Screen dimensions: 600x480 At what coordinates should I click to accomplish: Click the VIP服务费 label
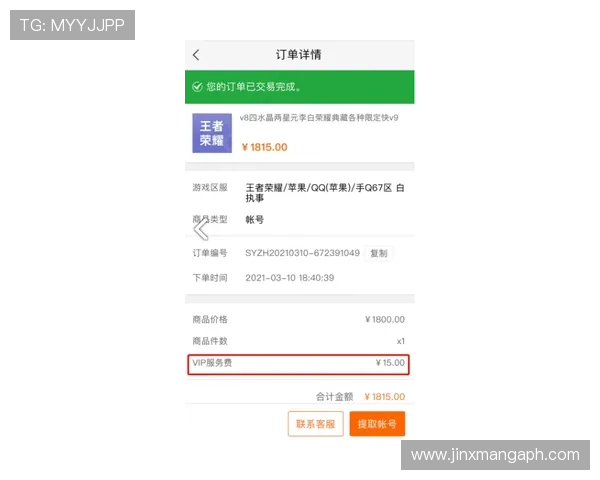212,363
